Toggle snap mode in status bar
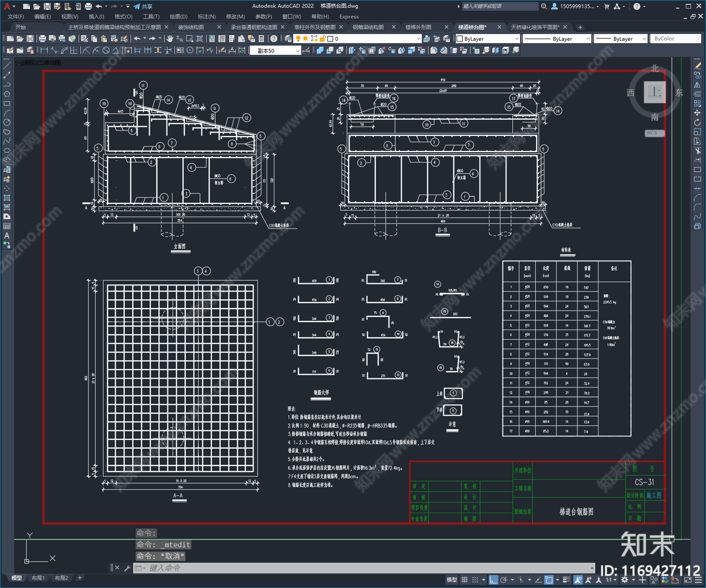This screenshot has height=588, width=706. [475, 580]
